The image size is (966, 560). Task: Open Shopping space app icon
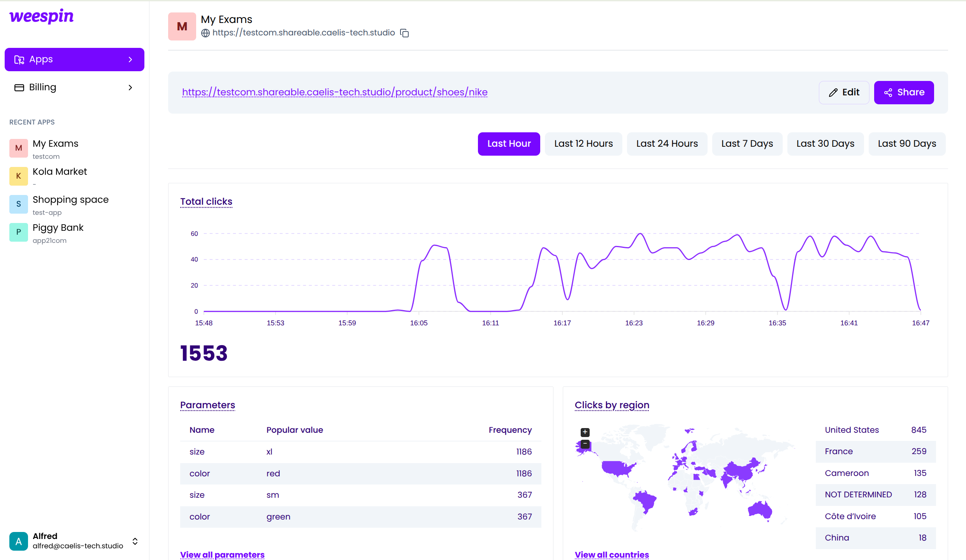tap(18, 204)
